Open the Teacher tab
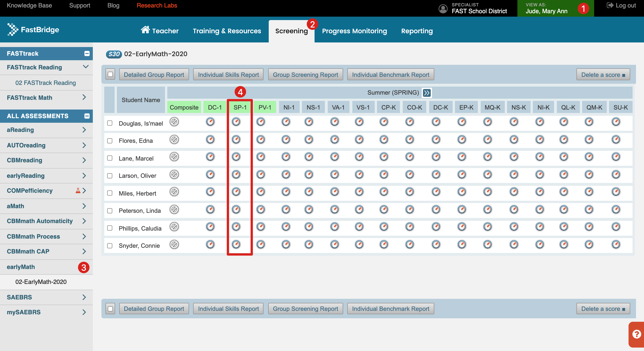Image resolution: width=644 pixels, height=351 pixels. pyautogui.click(x=160, y=31)
